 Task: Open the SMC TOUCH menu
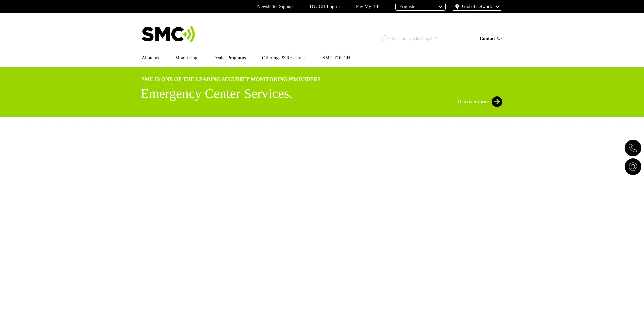pyautogui.click(x=336, y=58)
